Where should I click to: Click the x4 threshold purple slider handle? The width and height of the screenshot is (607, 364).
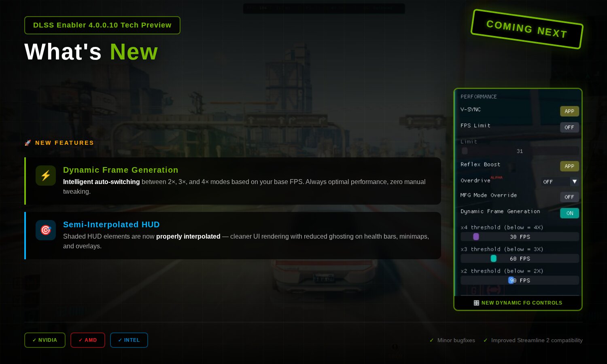(x=476, y=237)
